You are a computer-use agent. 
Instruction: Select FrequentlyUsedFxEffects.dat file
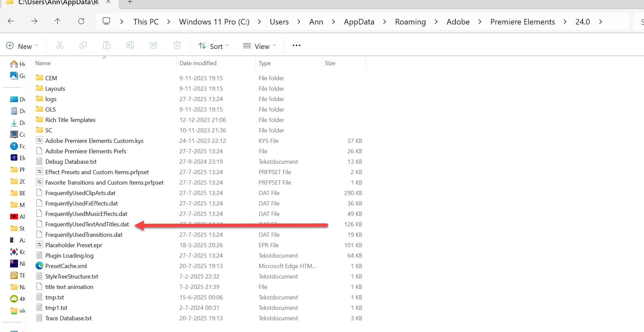[82, 203]
